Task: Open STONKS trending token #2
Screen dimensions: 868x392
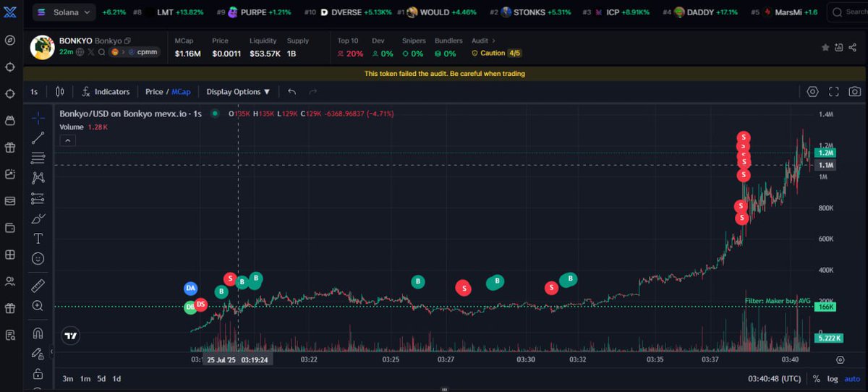Action: pos(530,12)
